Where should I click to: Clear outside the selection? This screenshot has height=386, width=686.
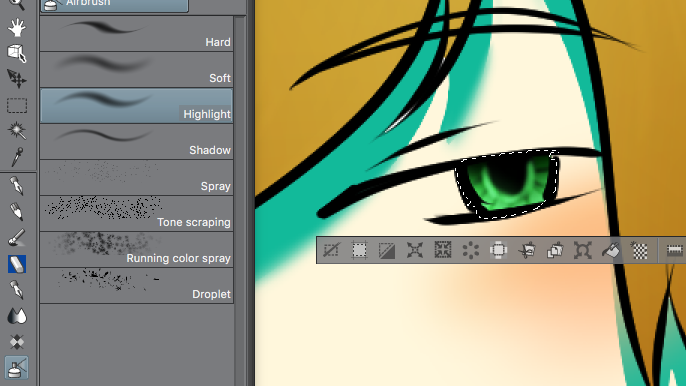pyautogui.click(x=498, y=250)
